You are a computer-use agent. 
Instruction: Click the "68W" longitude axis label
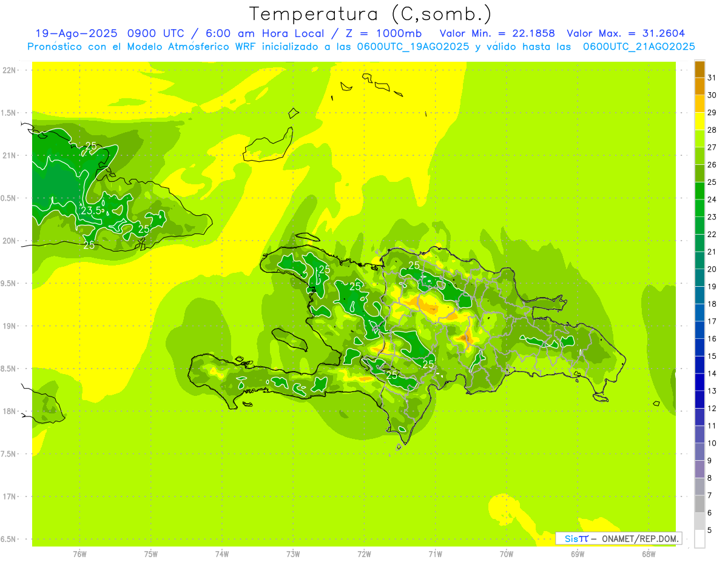pyautogui.click(x=649, y=554)
